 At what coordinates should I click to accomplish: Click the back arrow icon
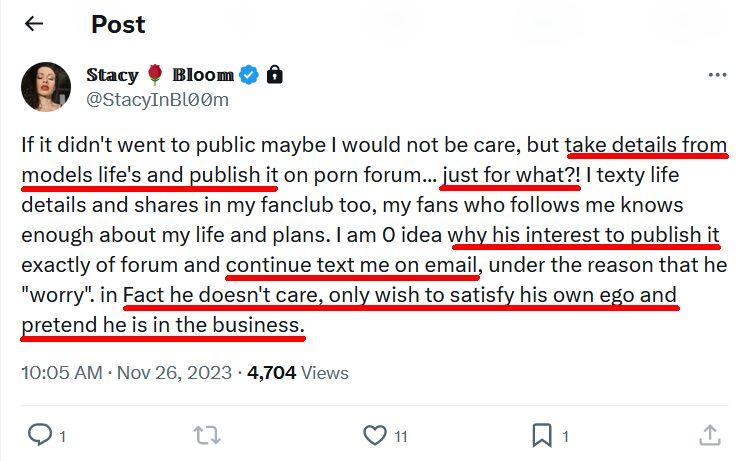[x=34, y=24]
